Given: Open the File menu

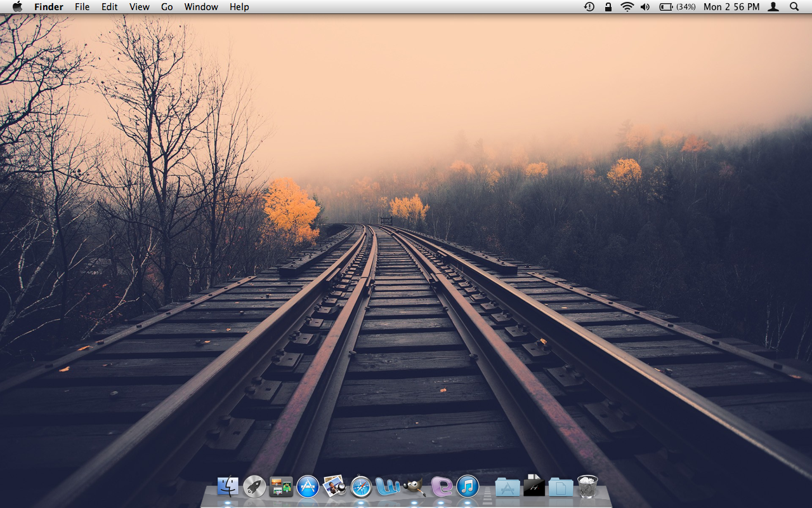Looking at the screenshot, I should [82, 7].
